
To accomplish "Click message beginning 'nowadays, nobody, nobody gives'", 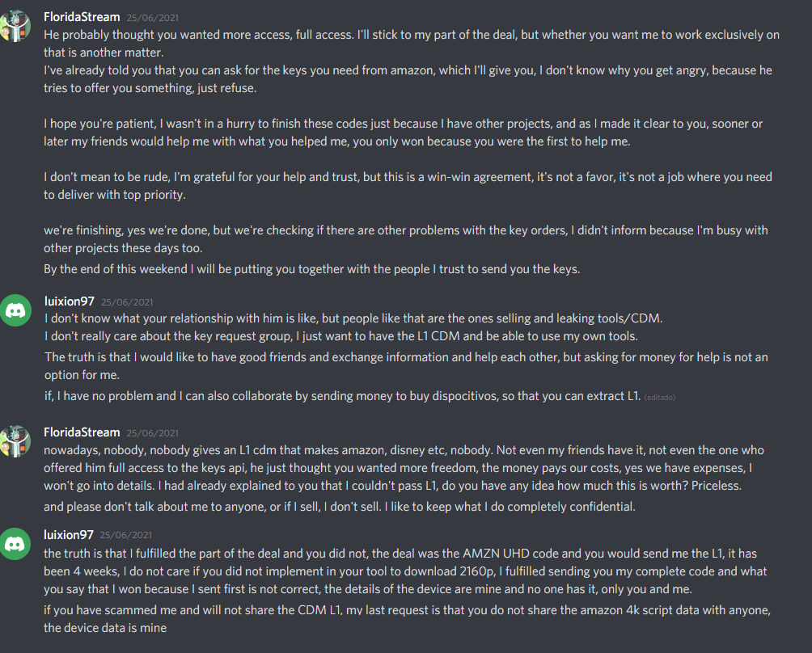I will click(x=404, y=468).
